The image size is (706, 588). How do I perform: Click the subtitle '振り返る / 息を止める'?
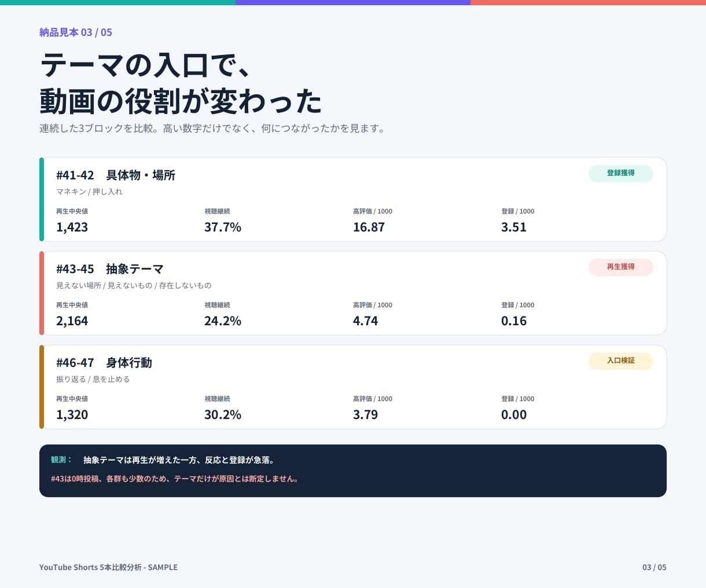93,379
